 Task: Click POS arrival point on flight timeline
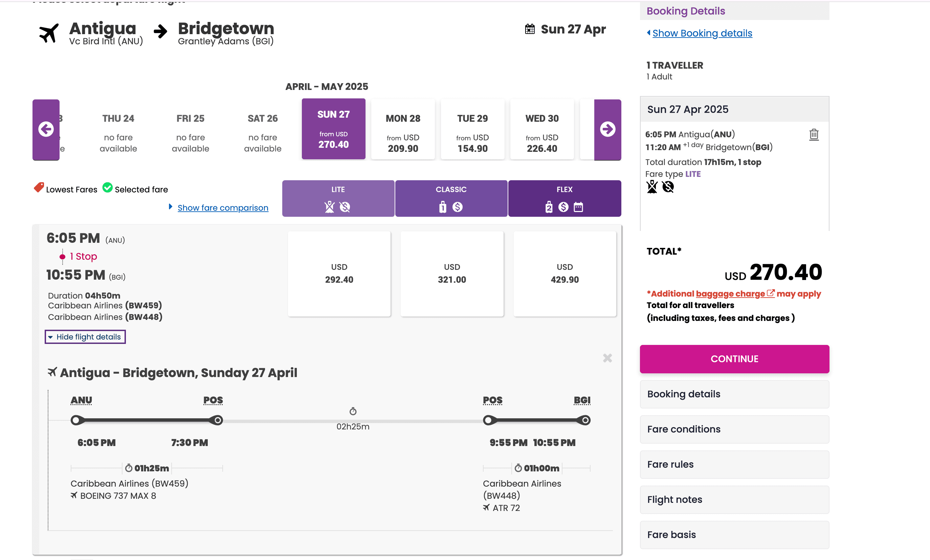[218, 420]
